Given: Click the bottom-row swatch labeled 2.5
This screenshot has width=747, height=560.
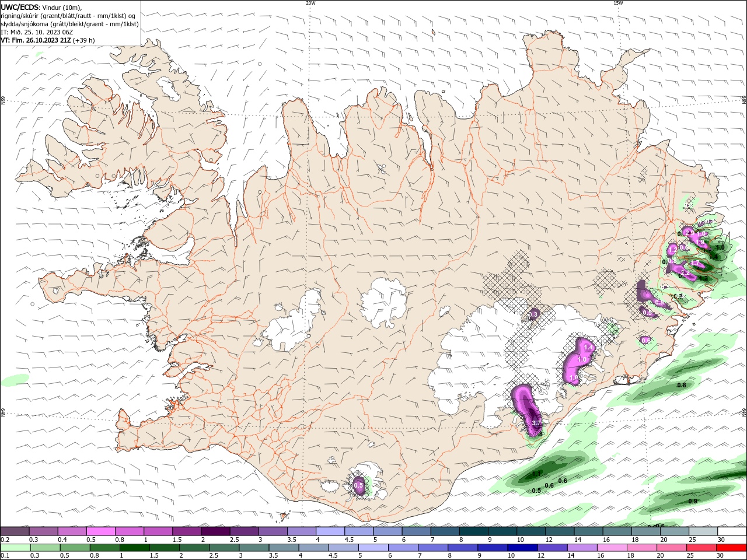Looking at the screenshot, I should coord(224,548).
